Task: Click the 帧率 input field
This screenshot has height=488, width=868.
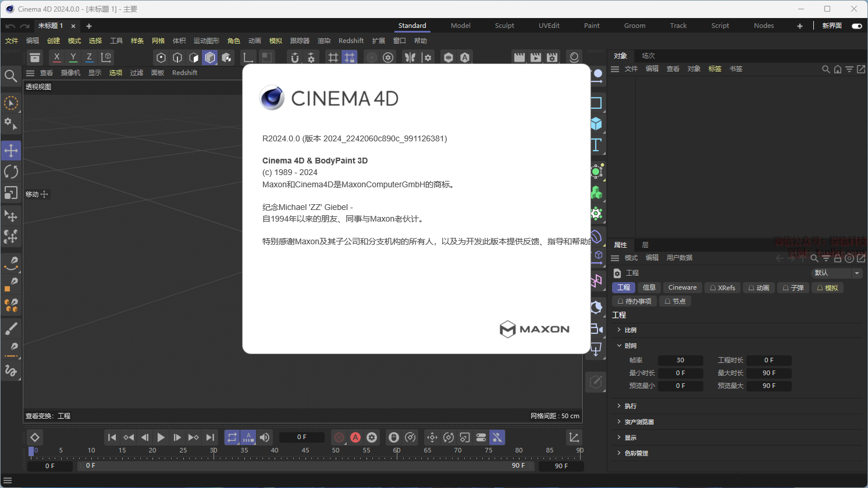Action: [680, 360]
